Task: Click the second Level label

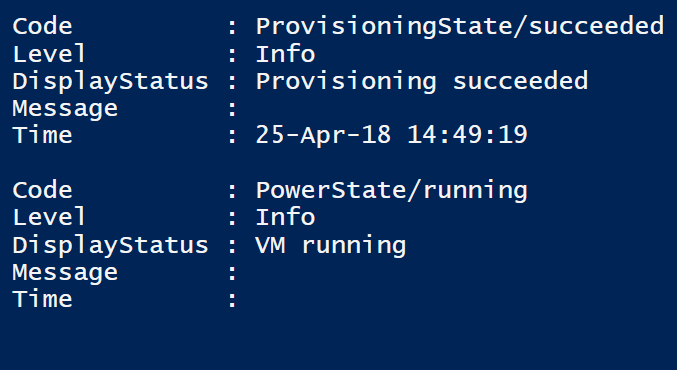Action: point(49,217)
